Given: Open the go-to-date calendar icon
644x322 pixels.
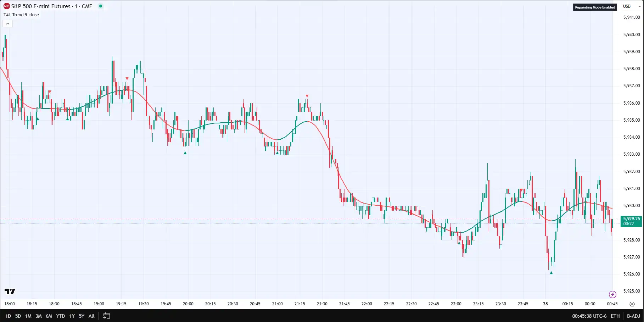Looking at the screenshot, I should coord(106,316).
